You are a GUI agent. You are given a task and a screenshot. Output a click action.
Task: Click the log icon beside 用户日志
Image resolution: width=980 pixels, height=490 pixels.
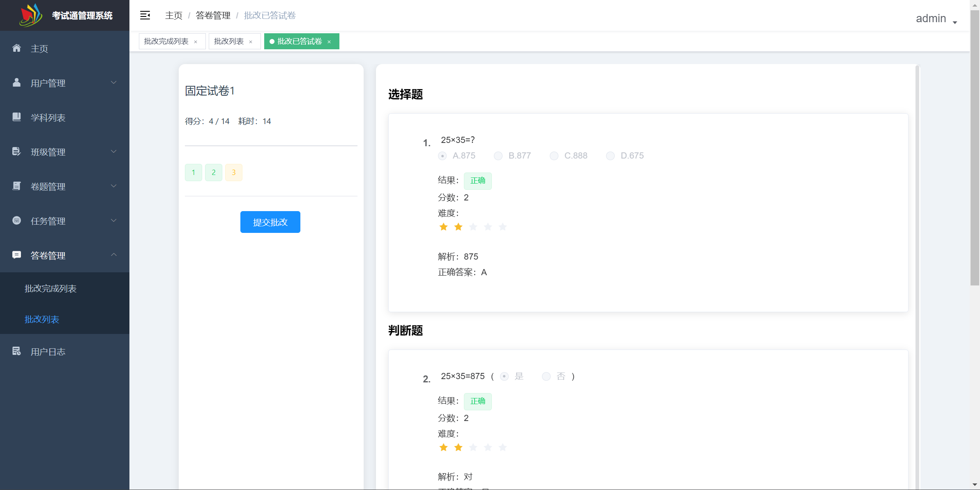coord(16,351)
